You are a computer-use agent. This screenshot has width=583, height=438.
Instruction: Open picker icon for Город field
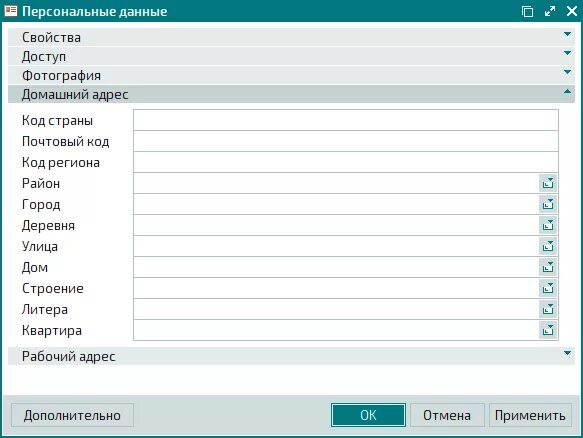click(x=548, y=204)
